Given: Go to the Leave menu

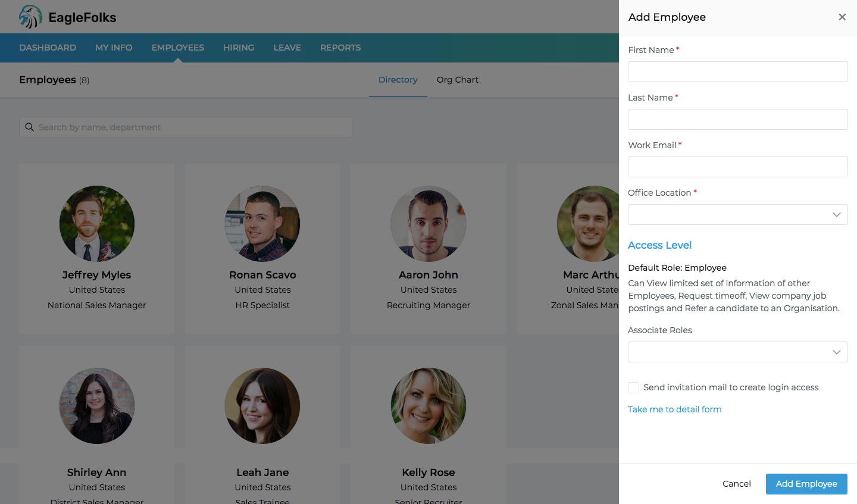Looking at the screenshot, I should [287, 48].
